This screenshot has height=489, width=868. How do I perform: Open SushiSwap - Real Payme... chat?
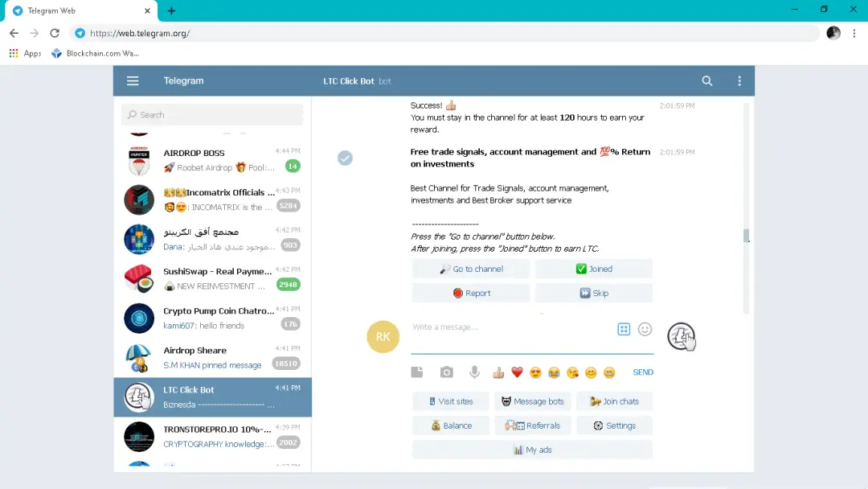click(212, 278)
